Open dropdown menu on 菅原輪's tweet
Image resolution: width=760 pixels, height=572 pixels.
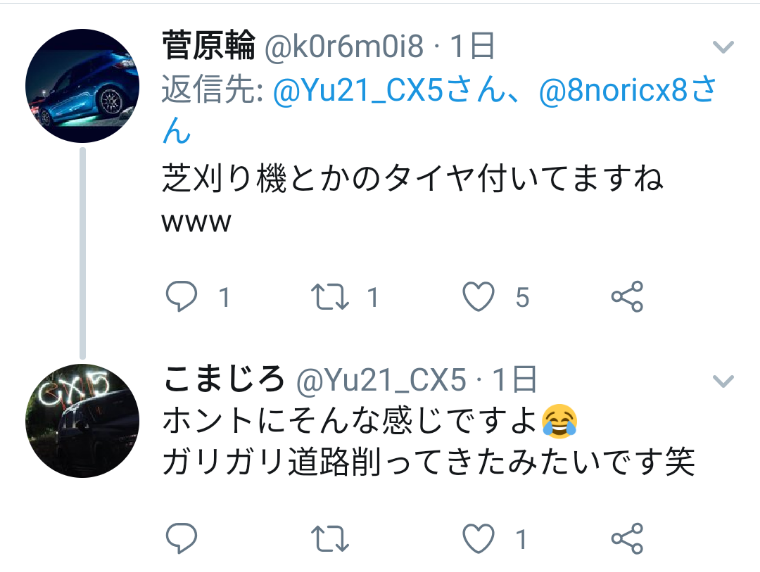(723, 47)
